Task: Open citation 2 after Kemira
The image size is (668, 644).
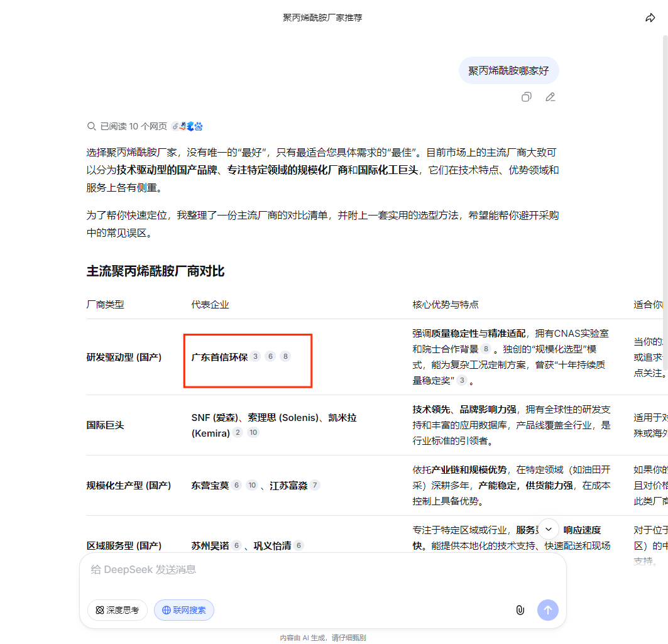Action: coord(238,432)
